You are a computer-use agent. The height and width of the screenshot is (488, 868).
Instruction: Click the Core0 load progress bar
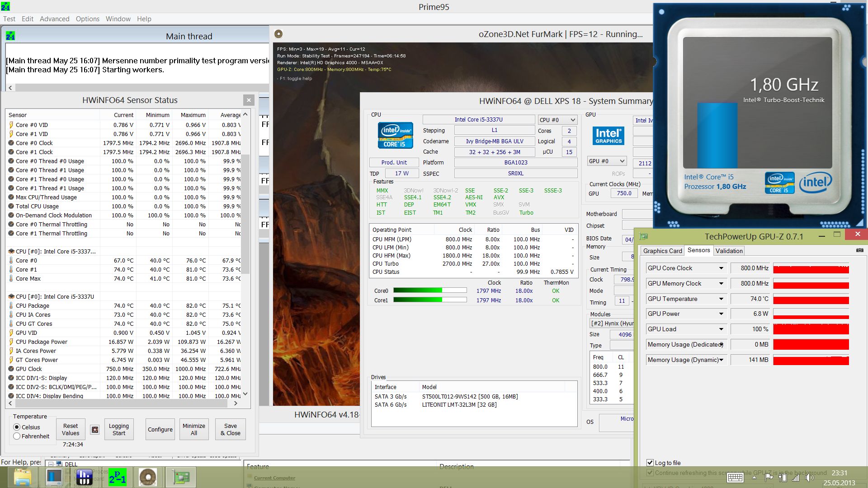(x=430, y=291)
